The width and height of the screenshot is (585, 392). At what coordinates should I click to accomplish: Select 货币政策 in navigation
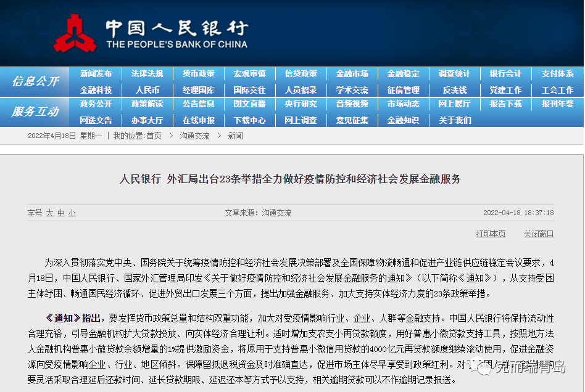[x=199, y=74]
